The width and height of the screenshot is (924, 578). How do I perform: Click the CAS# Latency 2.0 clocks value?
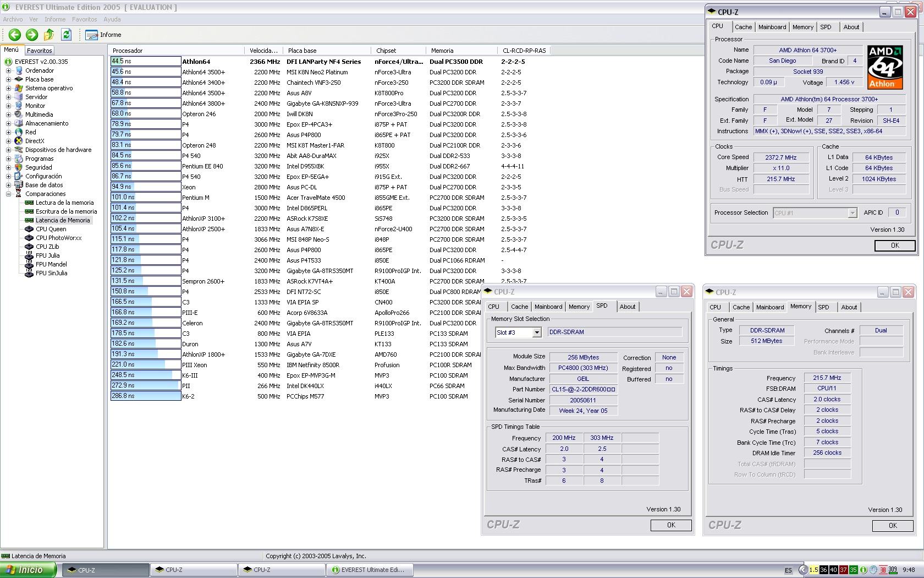pyautogui.click(x=827, y=400)
